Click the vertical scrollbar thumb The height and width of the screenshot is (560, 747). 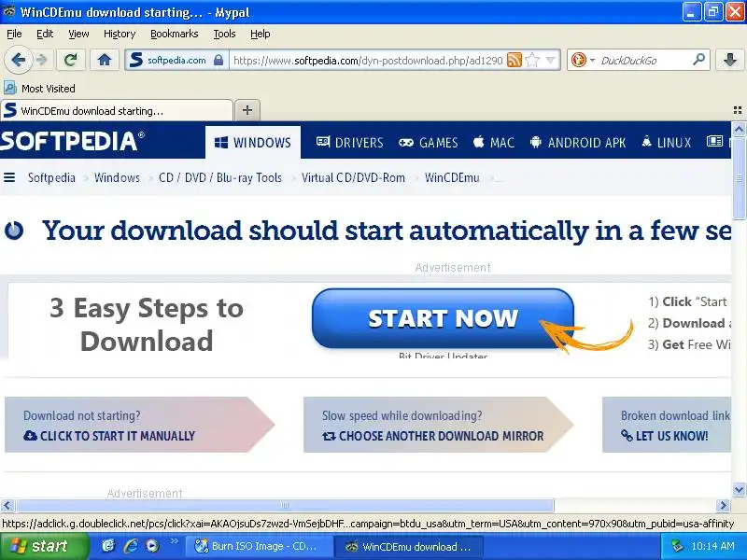739,177
